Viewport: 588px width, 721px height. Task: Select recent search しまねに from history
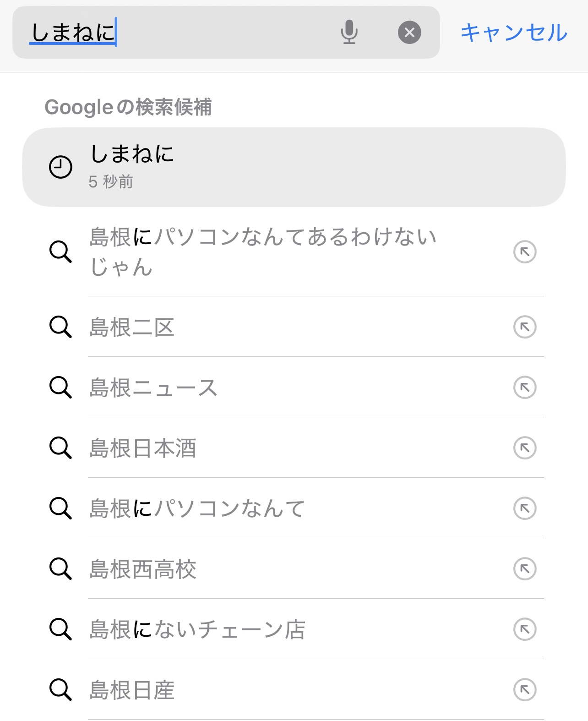point(293,167)
